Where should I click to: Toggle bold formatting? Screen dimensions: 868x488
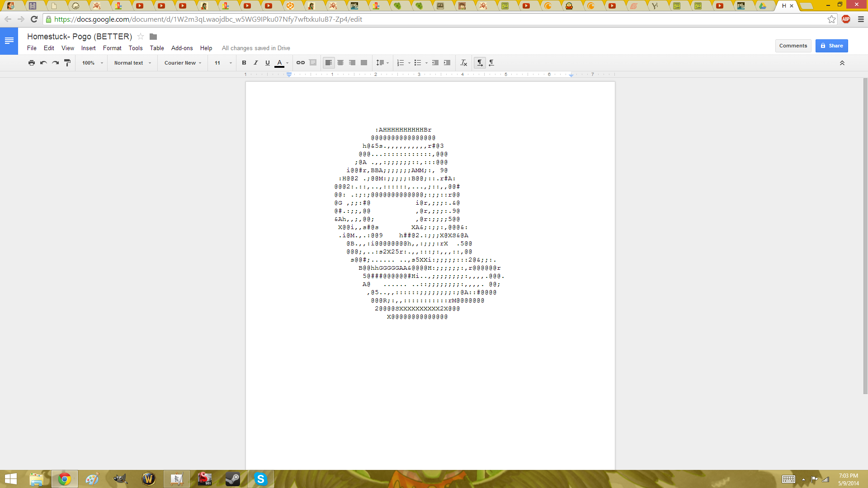(244, 63)
